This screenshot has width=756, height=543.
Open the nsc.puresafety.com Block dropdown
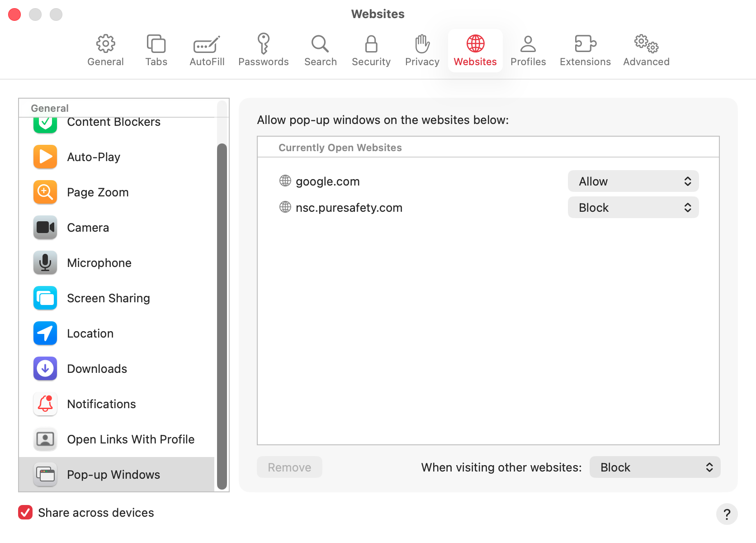pos(633,207)
